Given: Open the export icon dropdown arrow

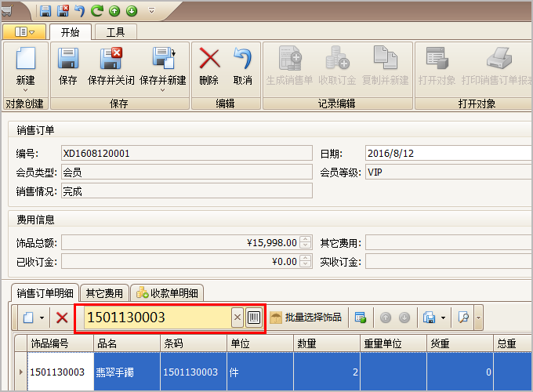Looking at the screenshot, I should click(444, 318).
